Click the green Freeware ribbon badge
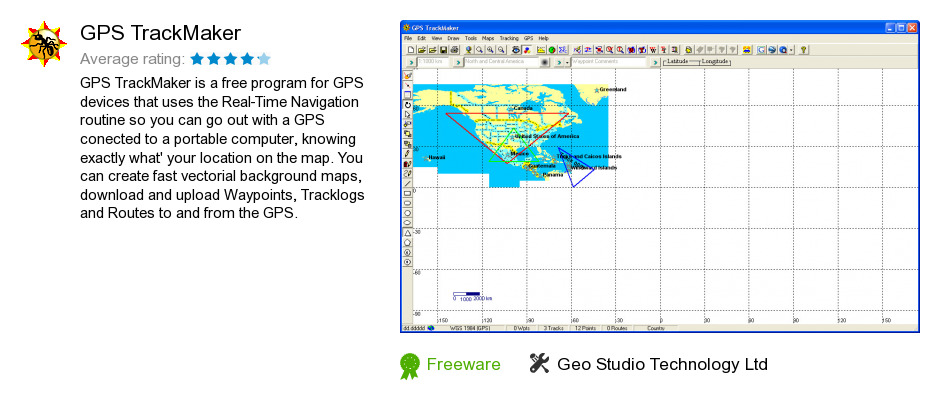Viewport: 940px width, 410px height. (409, 366)
